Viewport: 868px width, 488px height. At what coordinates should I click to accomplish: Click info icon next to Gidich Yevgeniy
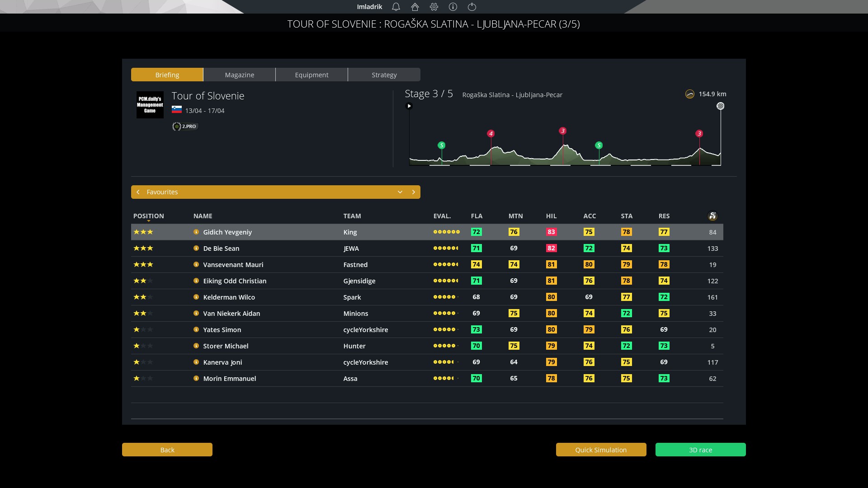click(196, 232)
